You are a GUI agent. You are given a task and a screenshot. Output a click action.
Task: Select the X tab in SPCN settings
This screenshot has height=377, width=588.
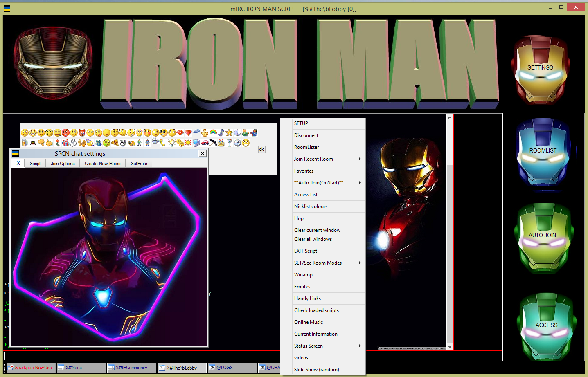pyautogui.click(x=18, y=163)
